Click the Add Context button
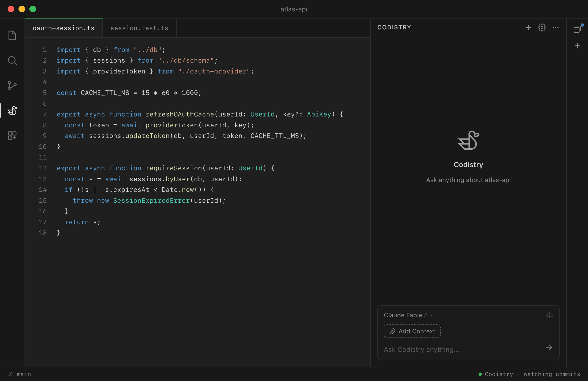This screenshot has height=381, width=588. [412, 331]
